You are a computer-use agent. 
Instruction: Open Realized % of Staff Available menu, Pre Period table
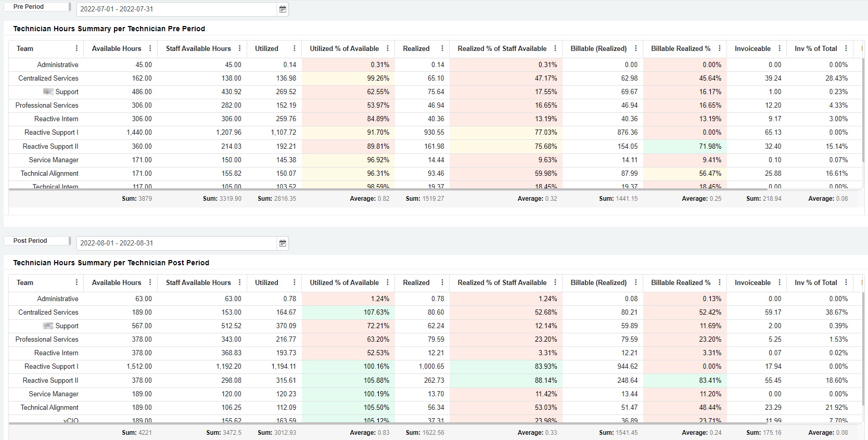click(555, 48)
